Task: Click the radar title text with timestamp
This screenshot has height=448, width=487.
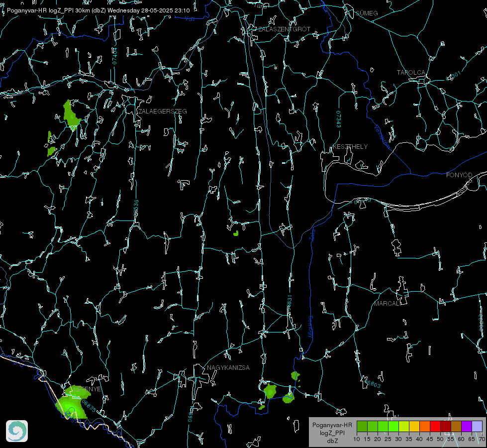Action: [98, 10]
